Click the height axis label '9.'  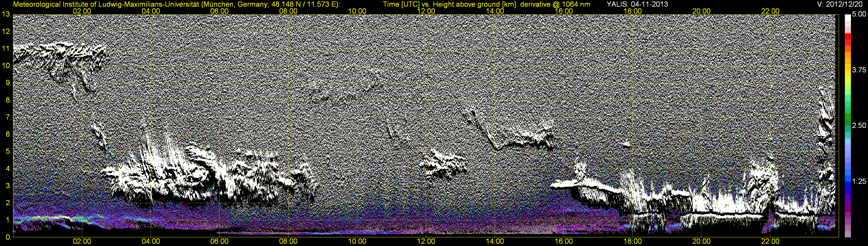(8, 83)
